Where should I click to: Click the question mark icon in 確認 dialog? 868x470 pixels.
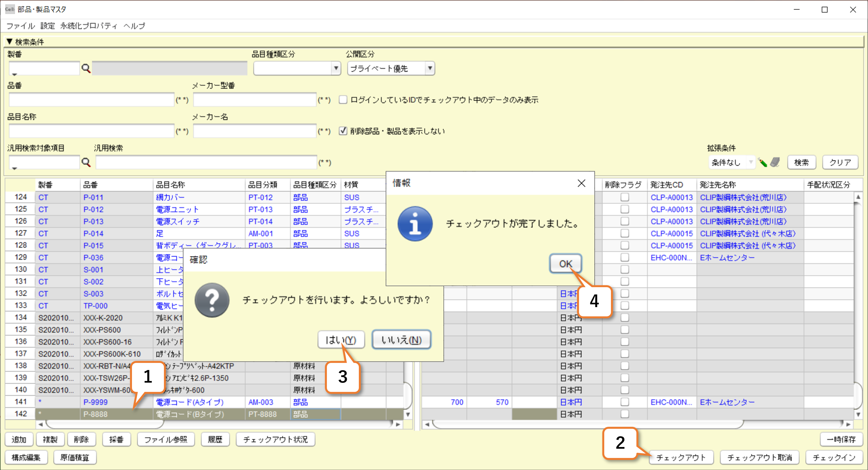212,300
